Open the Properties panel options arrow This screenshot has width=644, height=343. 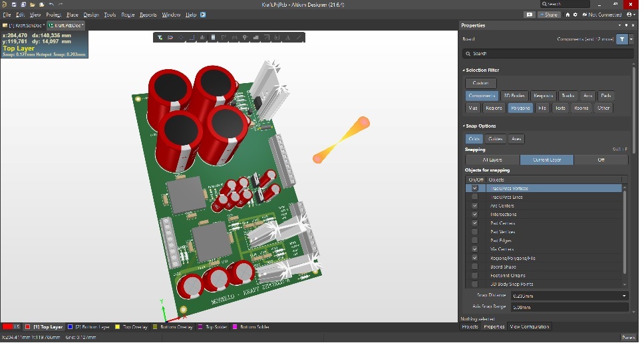click(620, 25)
